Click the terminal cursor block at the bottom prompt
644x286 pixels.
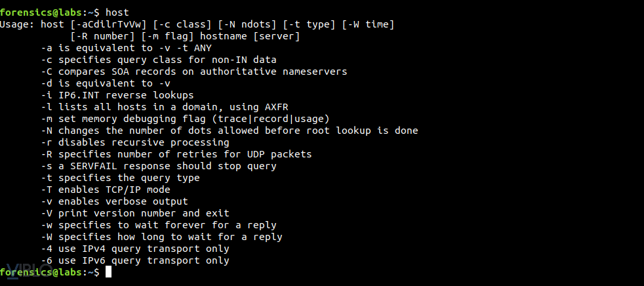coord(109,272)
